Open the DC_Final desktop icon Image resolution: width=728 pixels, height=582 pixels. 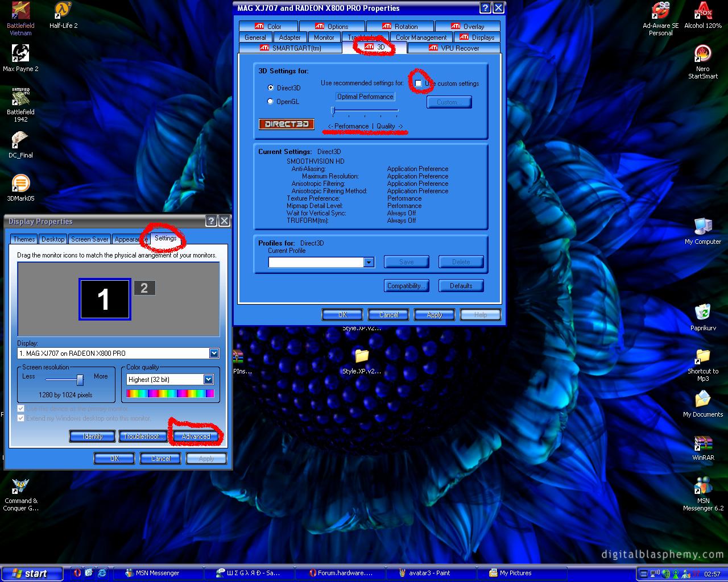point(20,145)
